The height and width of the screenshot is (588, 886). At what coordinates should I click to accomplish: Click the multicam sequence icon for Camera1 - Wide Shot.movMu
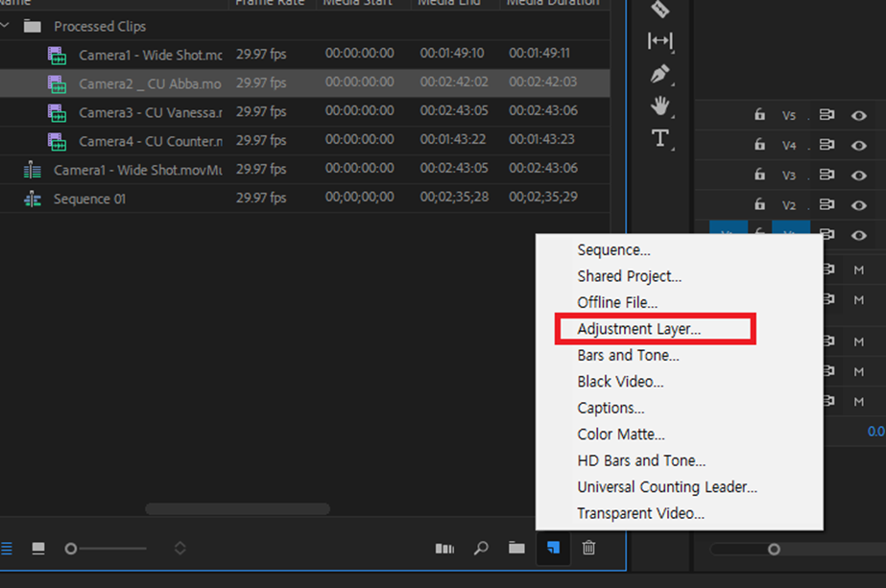point(33,170)
